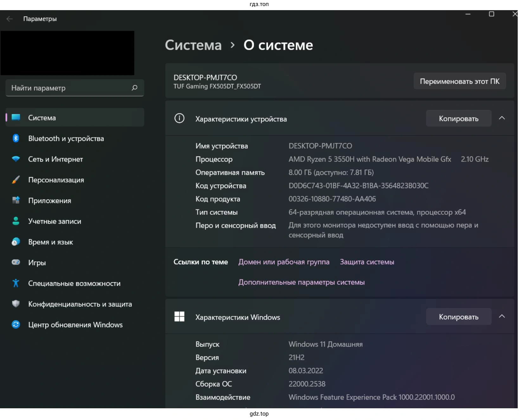The image size is (519, 420).
Task: Open Дополнительные параметры системы link
Action: click(x=301, y=282)
